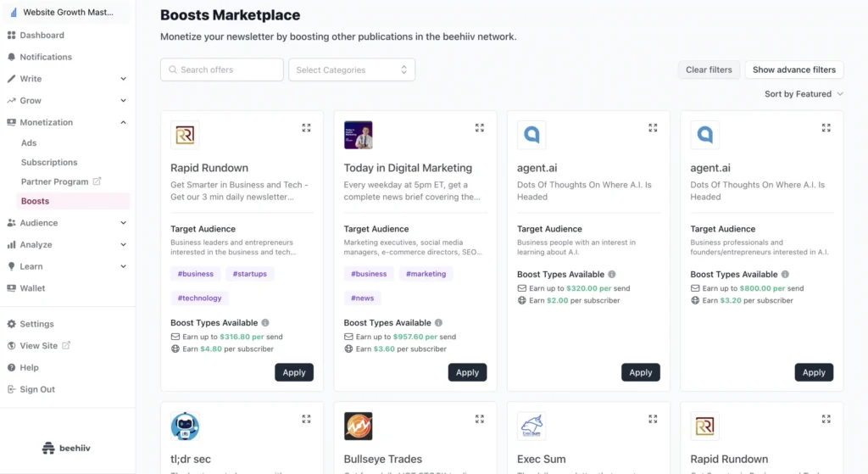Expand the Exec Sum card
Screen dimensions: 868x474
(x=653, y=419)
